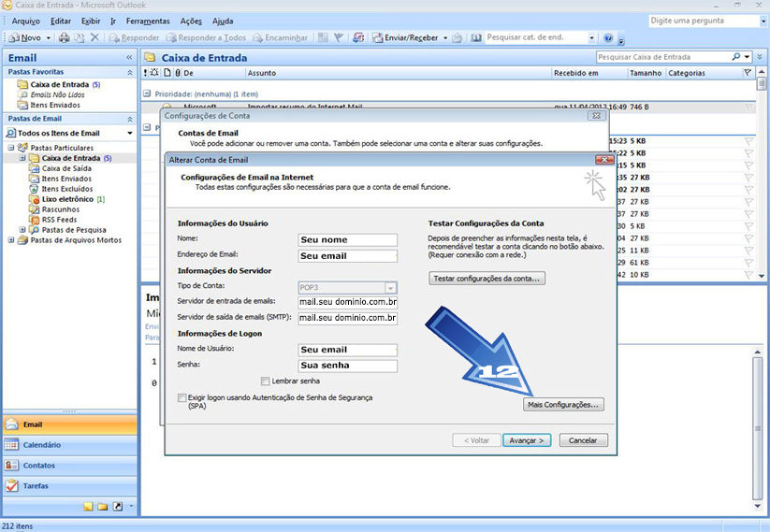Open the Ferramentas menu
This screenshot has height=532, width=770.
click(148, 22)
